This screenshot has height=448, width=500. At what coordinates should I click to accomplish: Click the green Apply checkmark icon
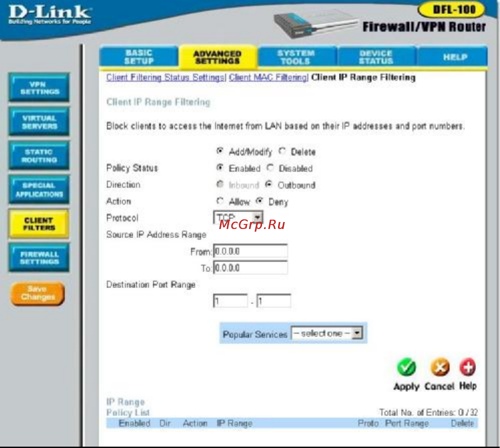tap(406, 367)
